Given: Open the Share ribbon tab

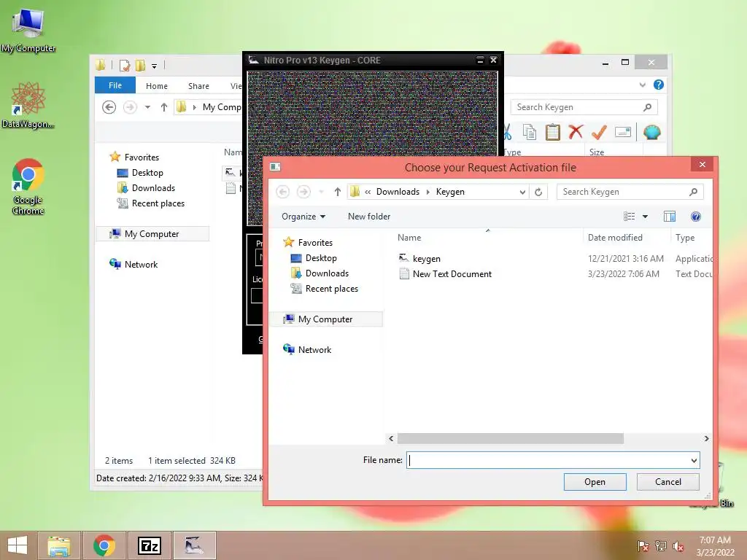Looking at the screenshot, I should click(x=198, y=86).
